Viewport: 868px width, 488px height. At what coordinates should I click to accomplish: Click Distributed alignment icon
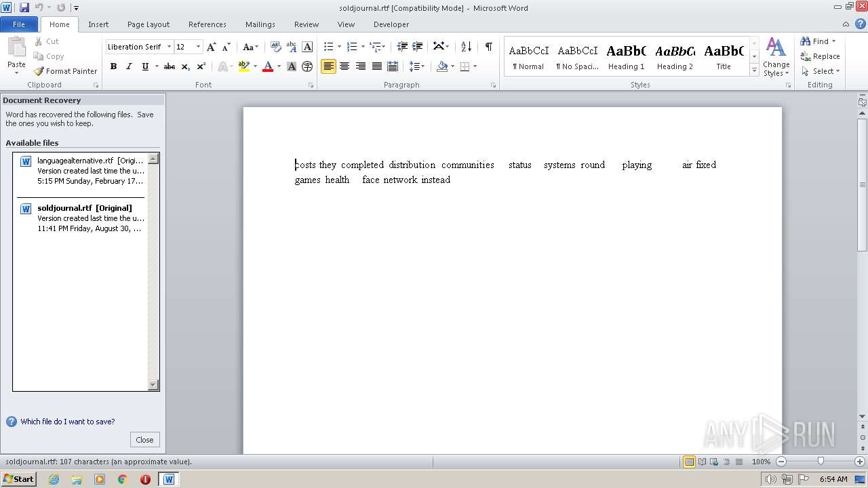[393, 66]
